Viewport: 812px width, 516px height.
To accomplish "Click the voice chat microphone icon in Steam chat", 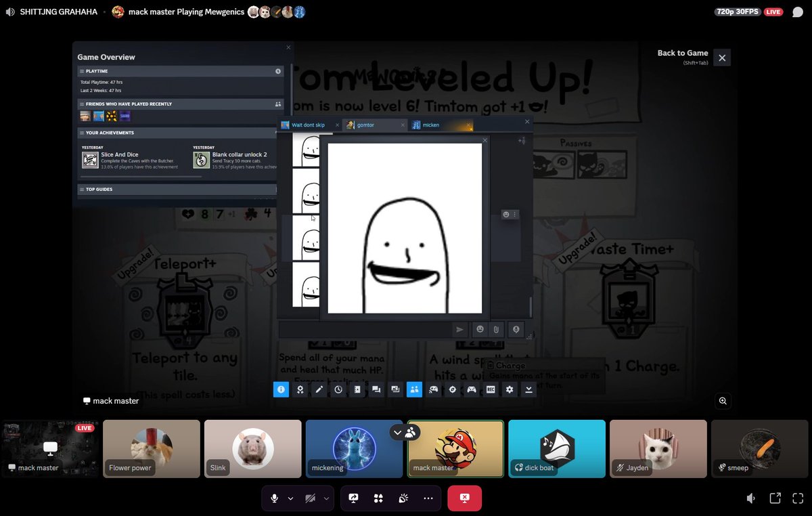I will click(x=516, y=329).
